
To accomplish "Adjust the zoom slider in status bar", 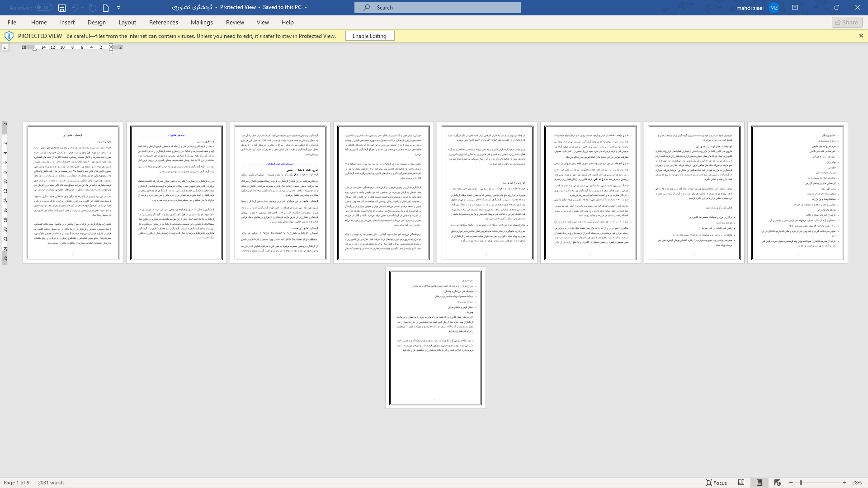I will point(801,483).
